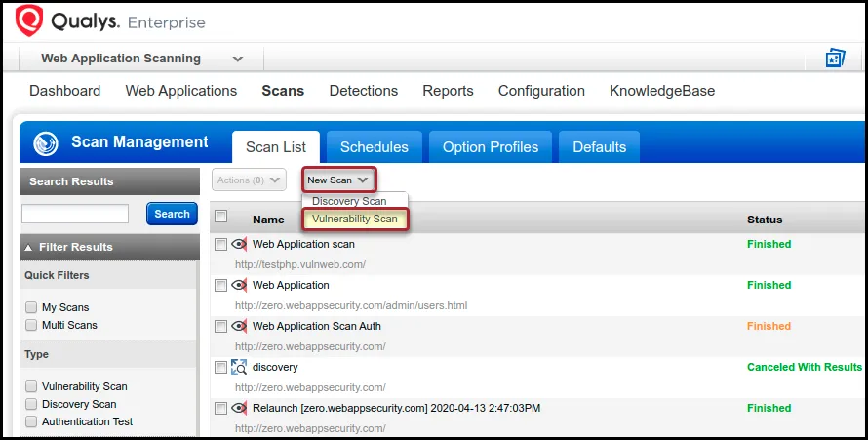Click the admin/users.html URL

[351, 305]
